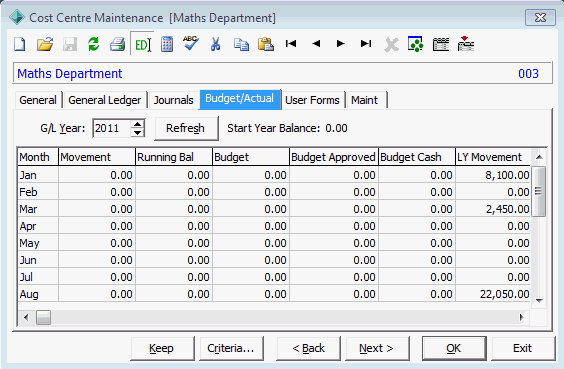Switch to the User Forms tab
Viewport: 564px width, 369px height.
click(312, 100)
